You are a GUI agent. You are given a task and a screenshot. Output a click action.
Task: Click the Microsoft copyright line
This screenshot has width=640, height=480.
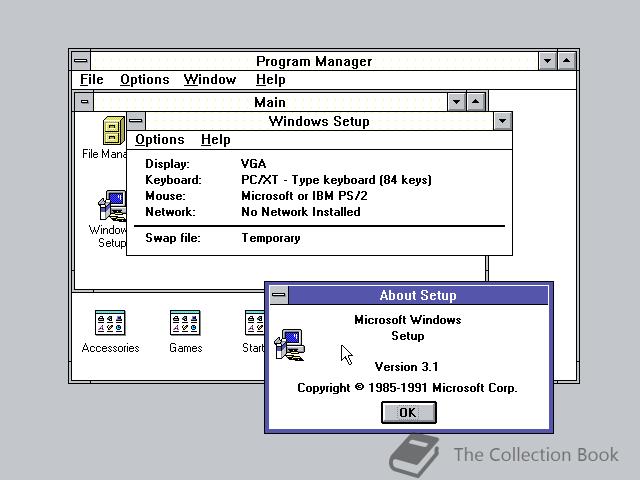pos(407,388)
